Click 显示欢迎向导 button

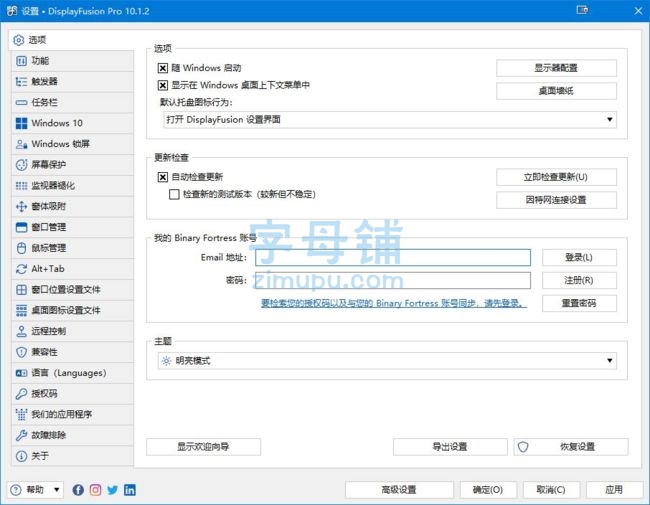(204, 447)
